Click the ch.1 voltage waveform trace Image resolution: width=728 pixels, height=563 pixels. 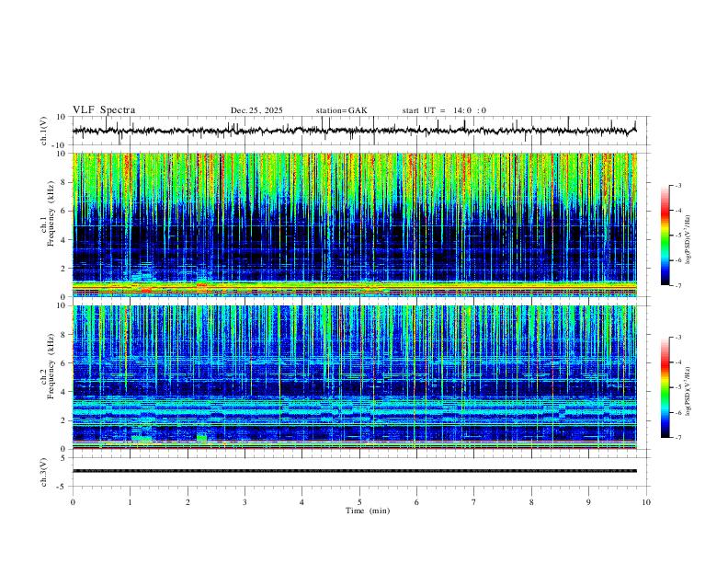click(x=354, y=131)
